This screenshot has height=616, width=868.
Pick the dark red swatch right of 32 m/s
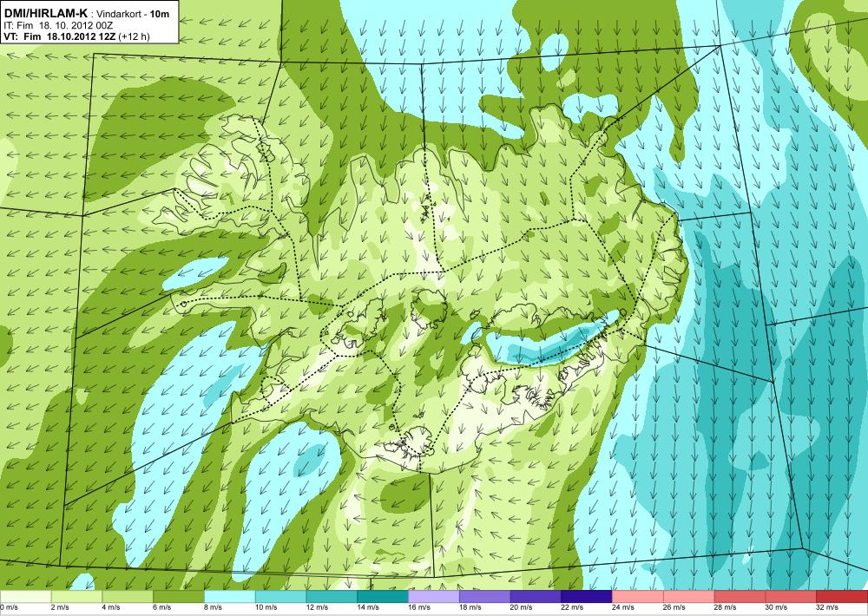pyautogui.click(x=841, y=596)
